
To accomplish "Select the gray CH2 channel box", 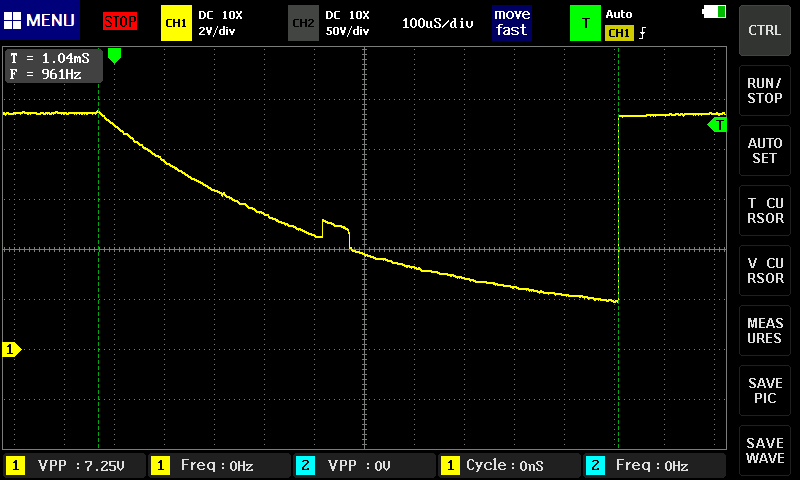I will 303,23.
